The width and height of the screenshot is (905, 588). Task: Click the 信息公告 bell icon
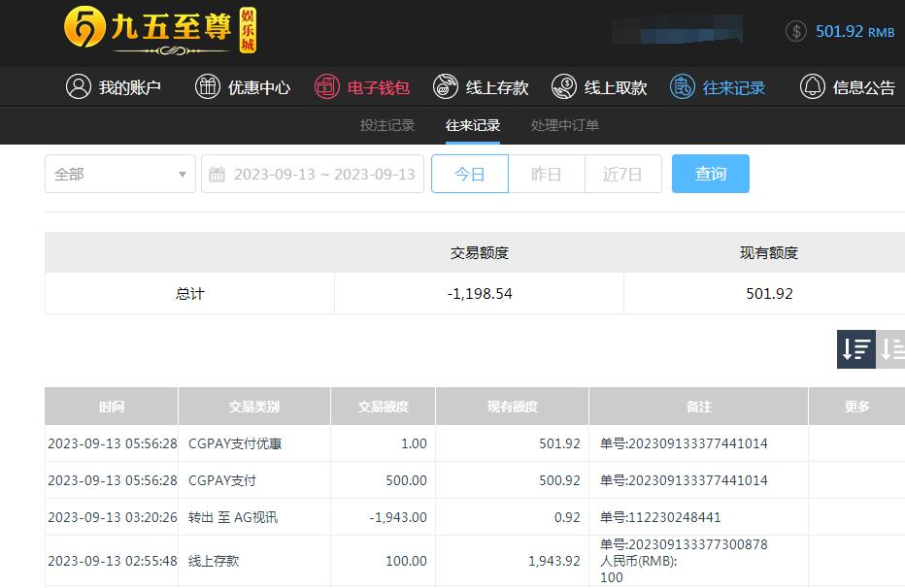[812, 86]
